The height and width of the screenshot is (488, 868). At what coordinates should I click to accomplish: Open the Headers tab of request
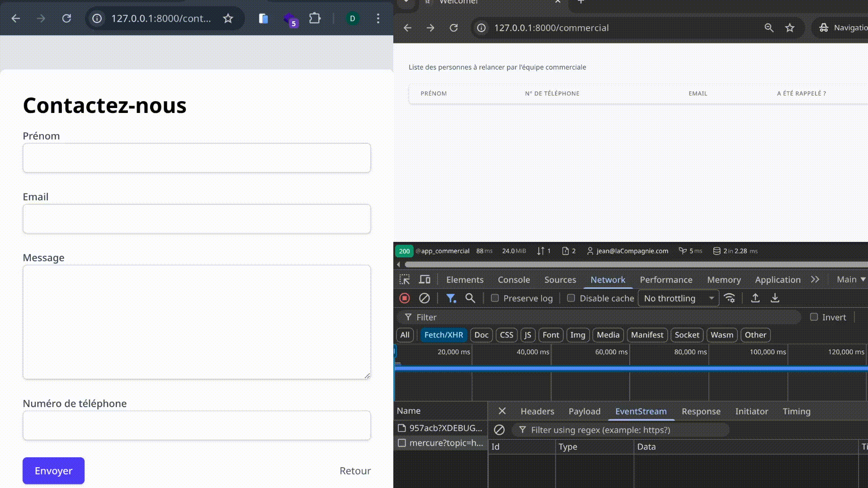click(537, 411)
